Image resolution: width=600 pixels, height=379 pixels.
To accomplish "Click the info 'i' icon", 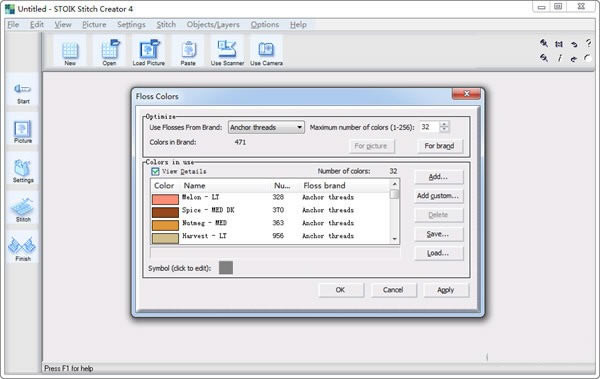I will pos(559,58).
